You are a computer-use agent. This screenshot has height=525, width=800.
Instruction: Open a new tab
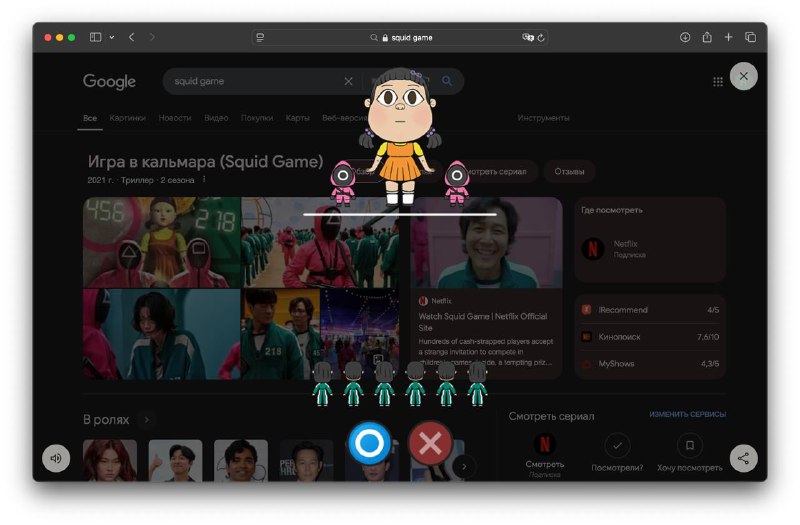click(729, 37)
